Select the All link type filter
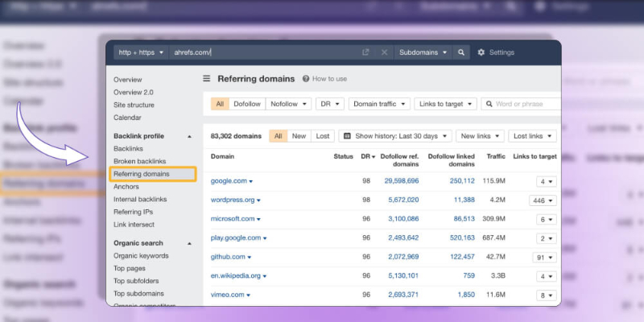 pyautogui.click(x=220, y=104)
